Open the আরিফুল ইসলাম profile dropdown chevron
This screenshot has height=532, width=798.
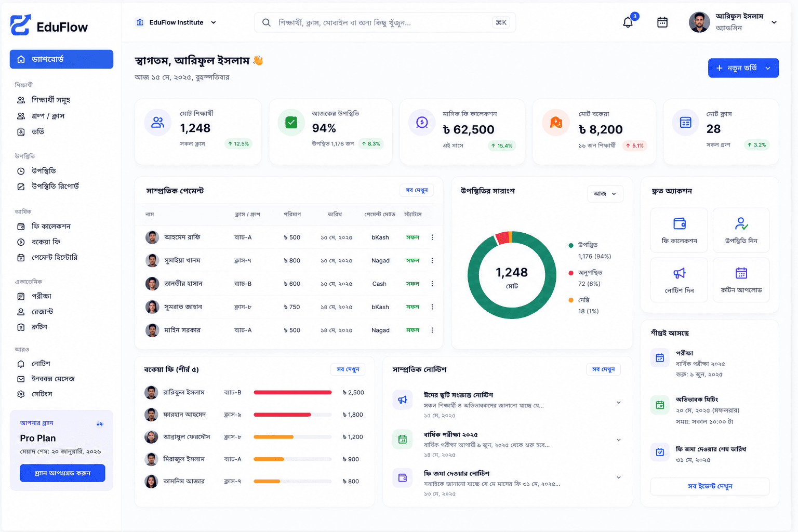point(774,22)
